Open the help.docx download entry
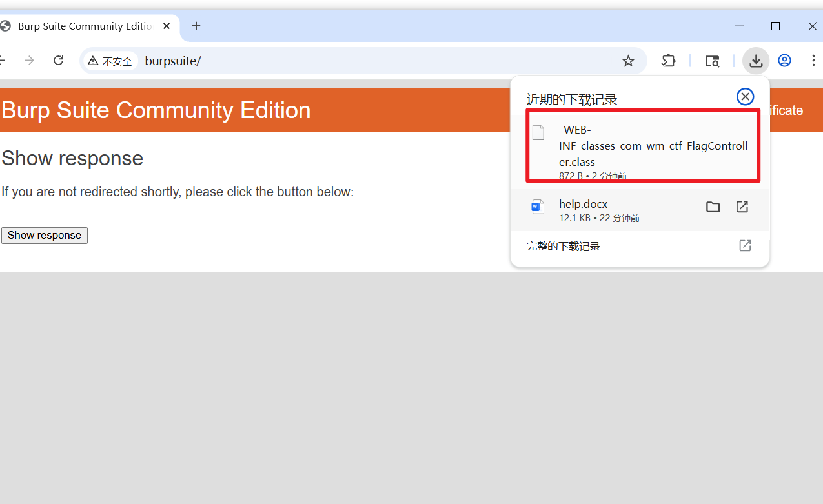Screen dimensions: 823x504 [x=640, y=210]
